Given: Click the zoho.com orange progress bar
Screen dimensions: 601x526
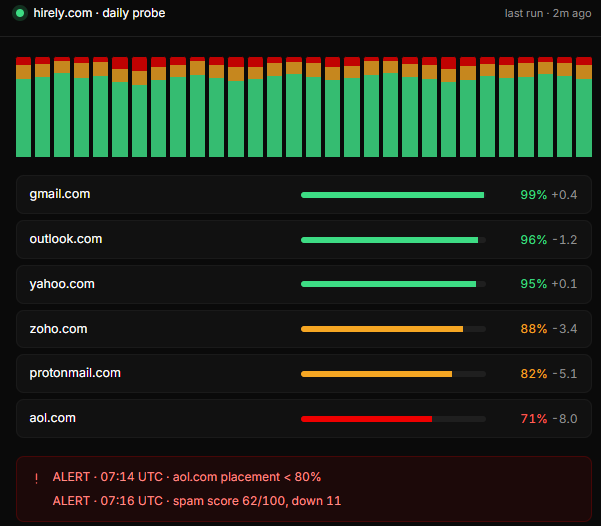Looking at the screenshot, I should [x=393, y=329].
